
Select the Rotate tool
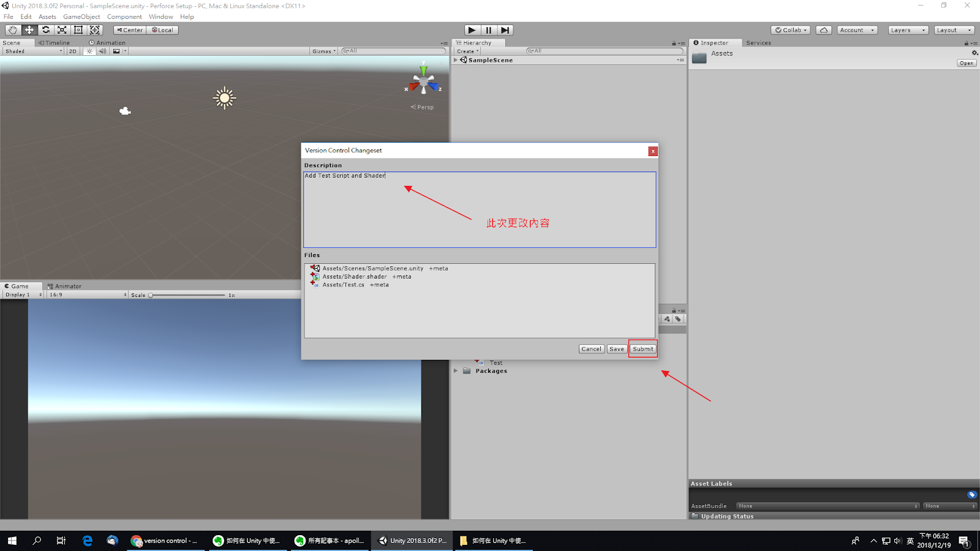point(46,29)
